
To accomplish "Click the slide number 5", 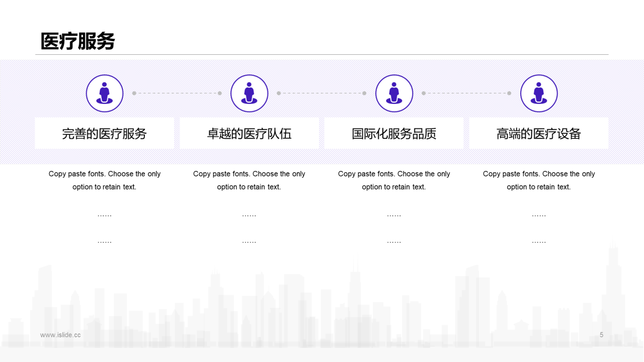I will pyautogui.click(x=601, y=335).
